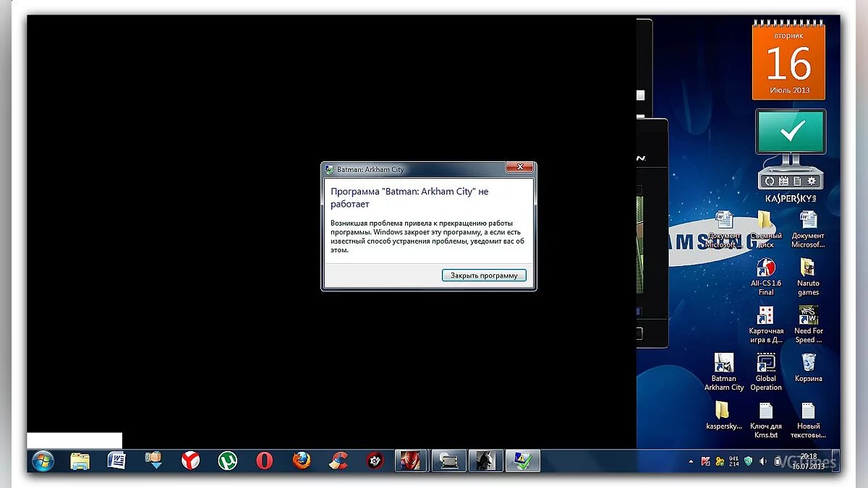The height and width of the screenshot is (488, 868).
Task: Launch "Карточная игра в Д..." desktop shortcut
Action: pos(765,325)
